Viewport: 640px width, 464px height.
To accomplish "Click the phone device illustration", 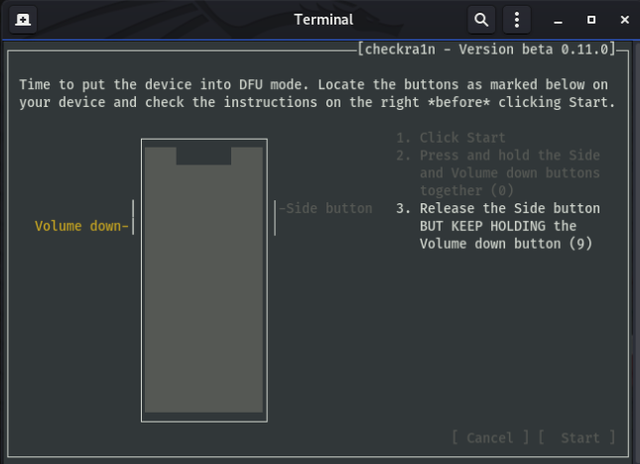I will pyautogui.click(x=204, y=280).
